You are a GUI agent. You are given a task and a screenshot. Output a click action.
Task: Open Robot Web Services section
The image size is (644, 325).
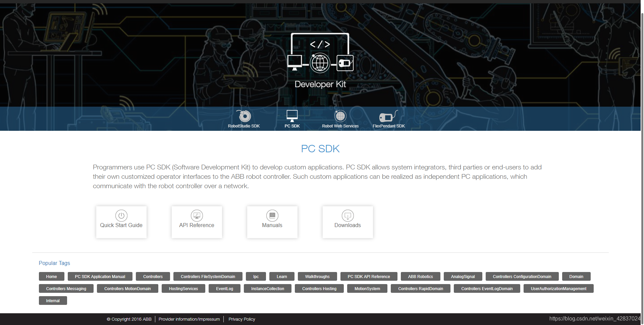[x=340, y=116]
